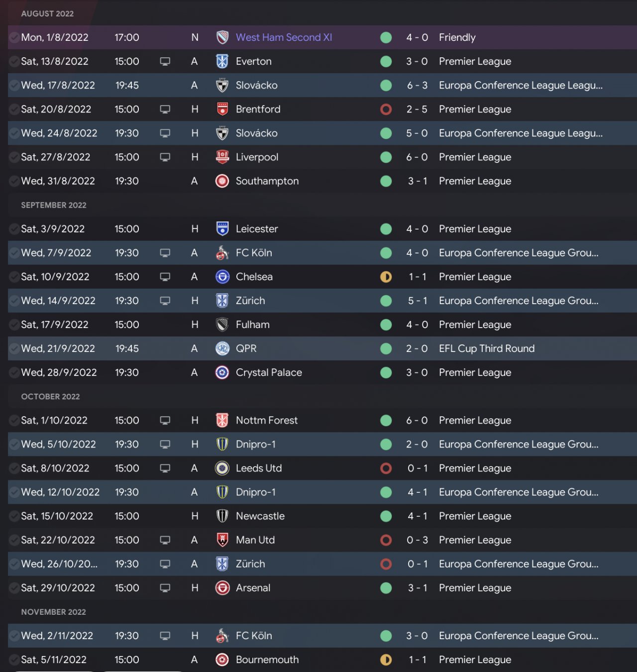
Task: Click the green win dot on Leicester row
Action: pyautogui.click(x=386, y=229)
